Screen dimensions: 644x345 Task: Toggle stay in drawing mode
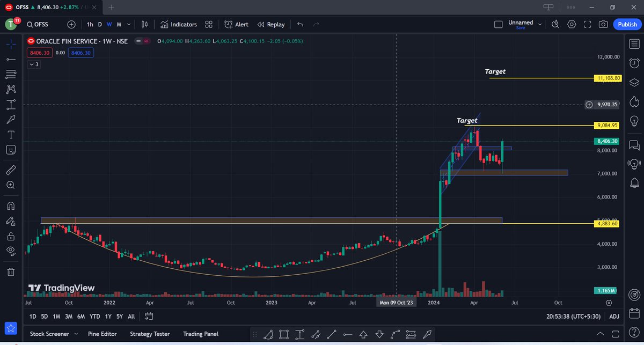[11, 221]
